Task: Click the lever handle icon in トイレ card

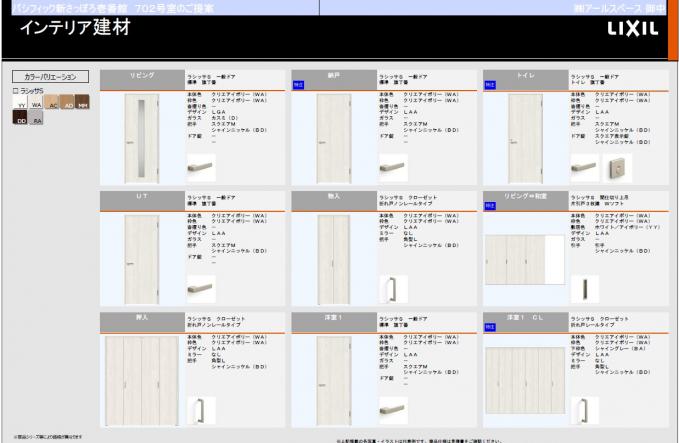Action: [584, 168]
